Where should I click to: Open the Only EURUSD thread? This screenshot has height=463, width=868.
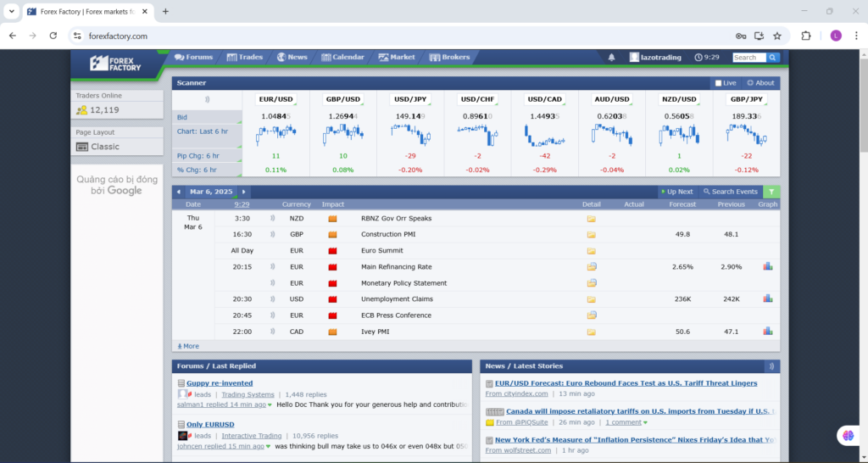pyautogui.click(x=210, y=425)
